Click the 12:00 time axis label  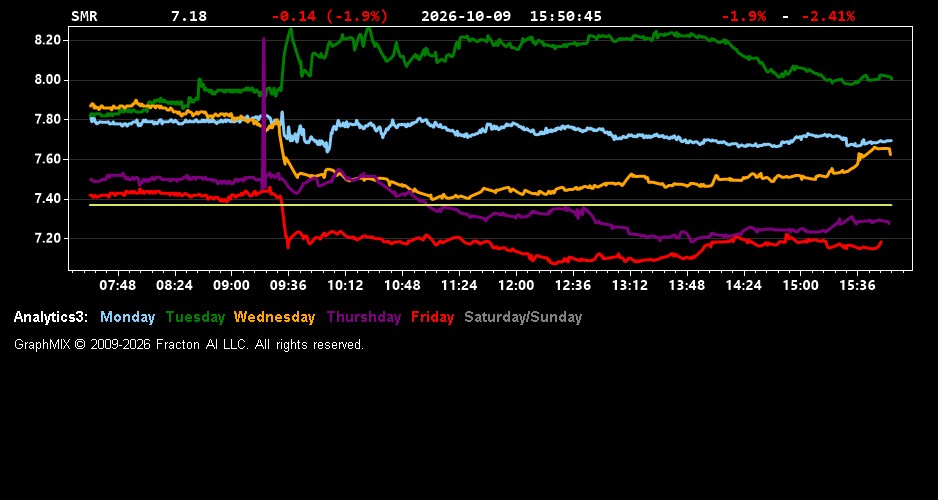tap(516, 285)
